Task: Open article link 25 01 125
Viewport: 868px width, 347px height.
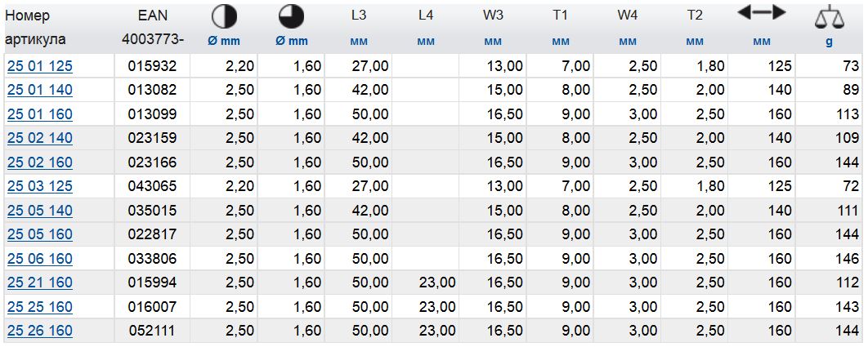Action: [39, 66]
